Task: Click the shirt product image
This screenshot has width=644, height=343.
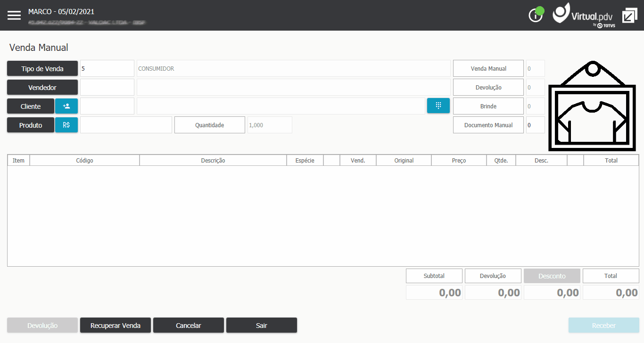Action: [593, 106]
